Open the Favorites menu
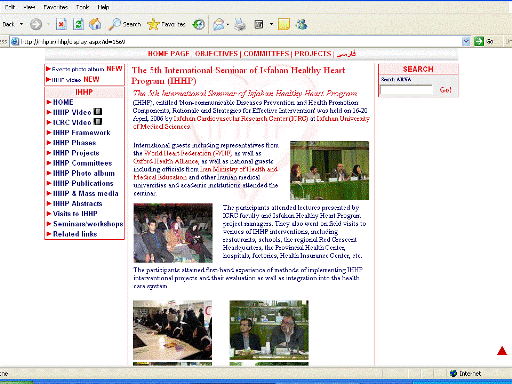 pos(56,7)
